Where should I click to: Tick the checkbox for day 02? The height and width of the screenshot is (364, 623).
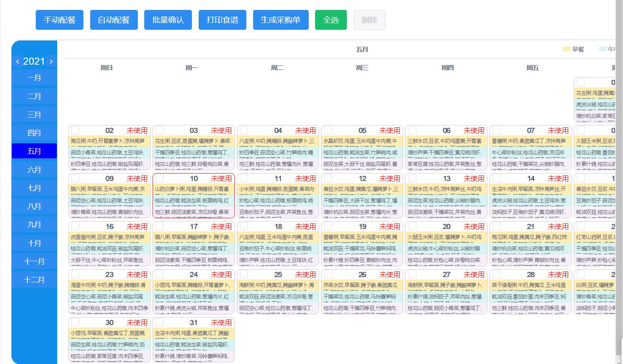click(75, 130)
